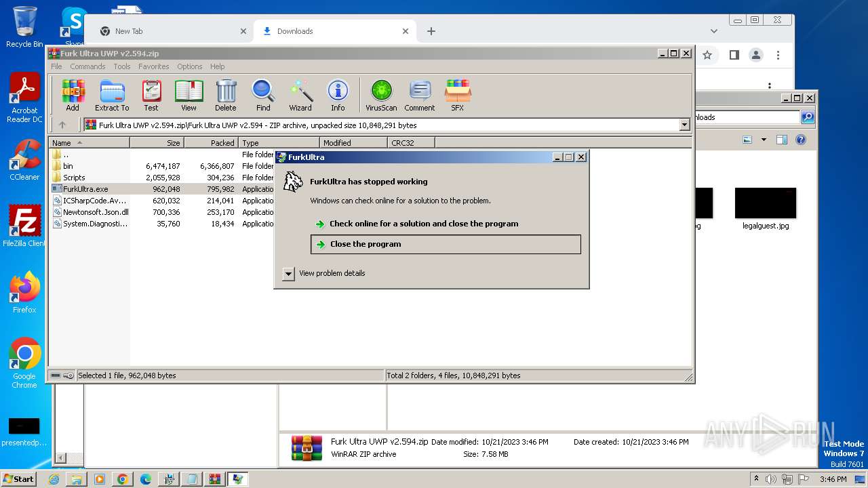
Task: Launch the Wizard wand icon
Action: (x=300, y=96)
